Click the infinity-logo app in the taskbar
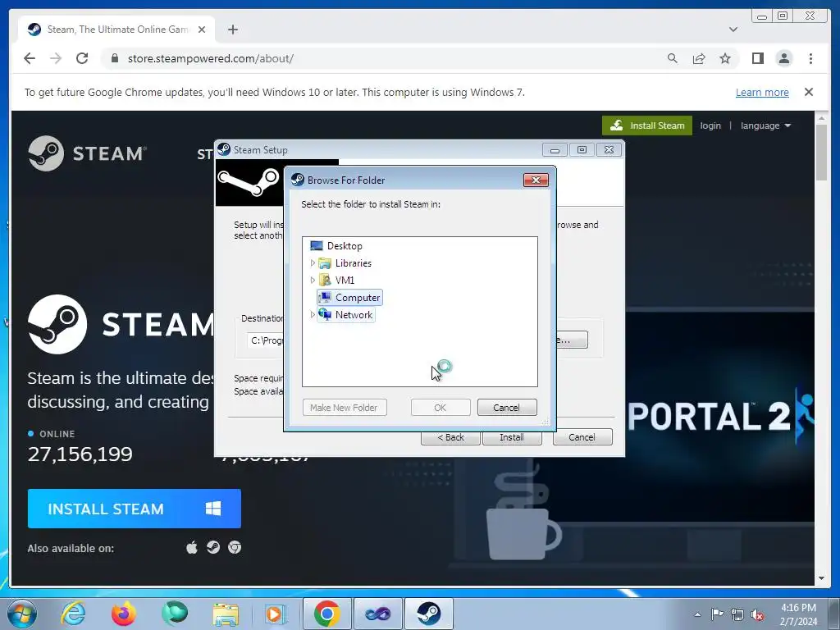Screen dimensions: 840x630 point(377,614)
